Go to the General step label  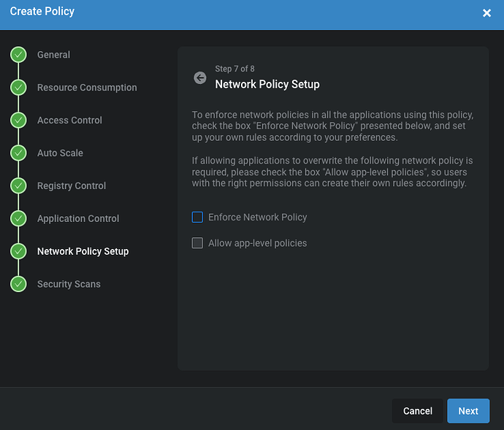(x=53, y=55)
